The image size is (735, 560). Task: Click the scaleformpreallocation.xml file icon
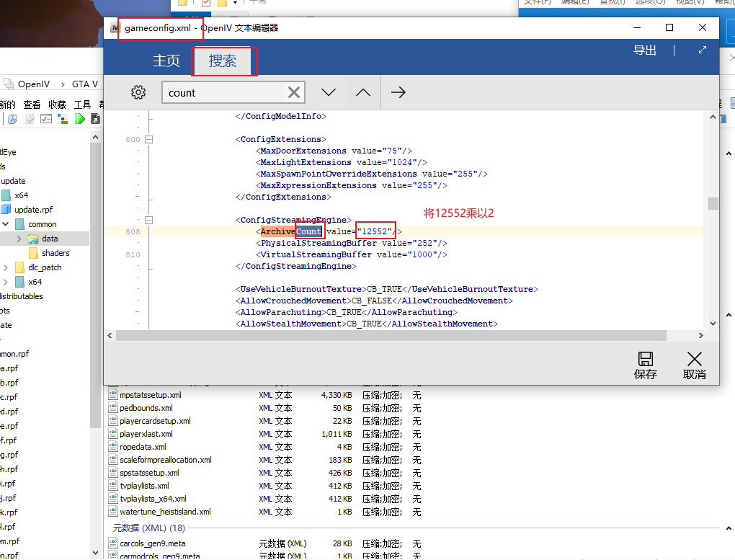click(x=113, y=460)
